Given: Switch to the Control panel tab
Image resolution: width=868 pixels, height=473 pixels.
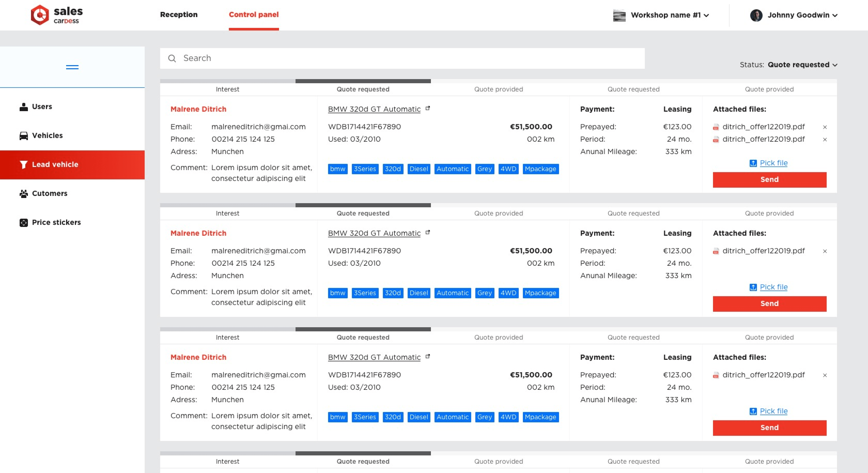Looking at the screenshot, I should [x=254, y=14].
